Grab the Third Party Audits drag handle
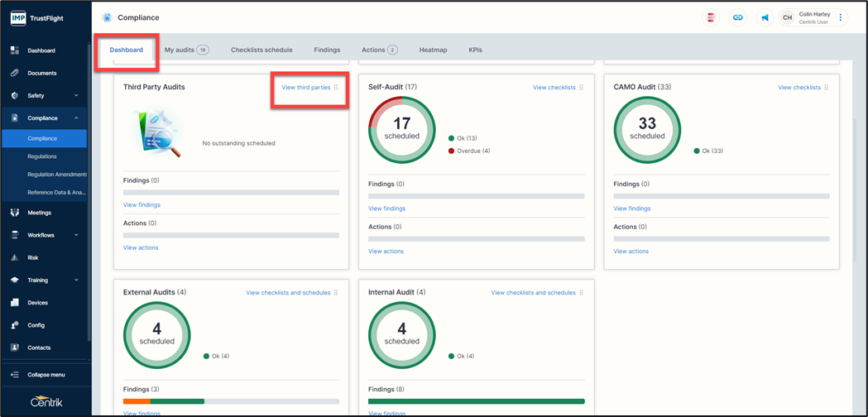Image resolution: width=868 pixels, height=417 pixels. coord(335,88)
